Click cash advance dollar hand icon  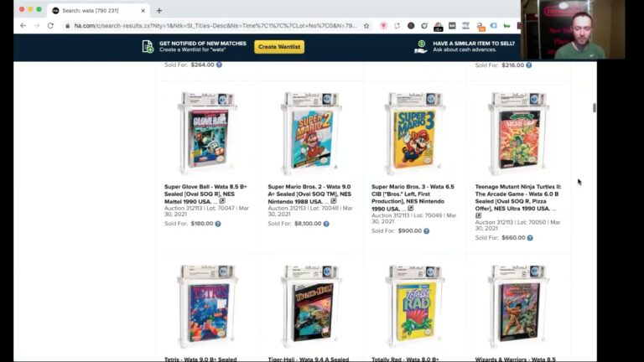(421, 47)
